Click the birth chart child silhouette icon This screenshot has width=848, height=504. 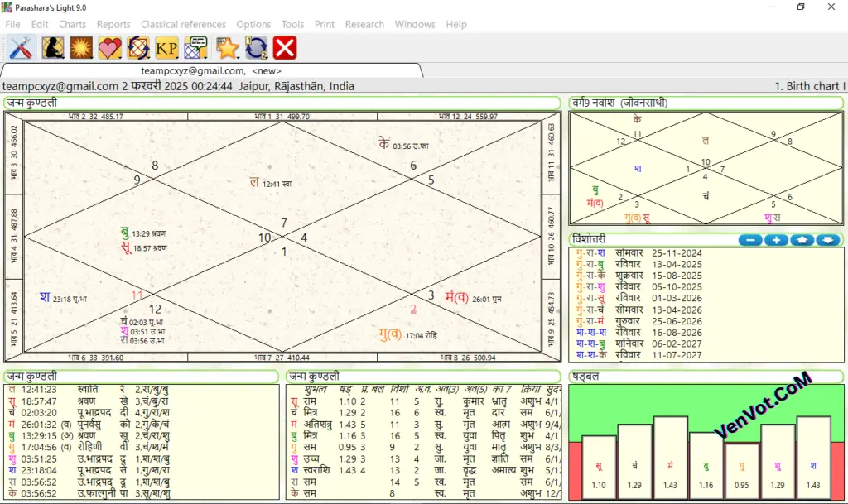(x=53, y=48)
